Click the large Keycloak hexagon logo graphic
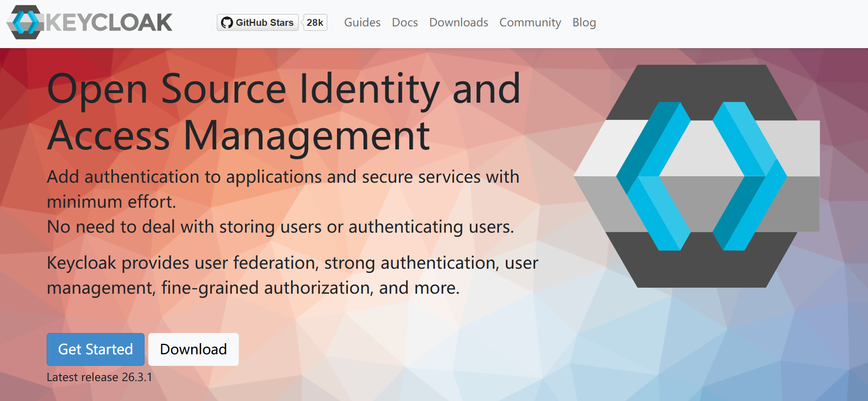868x401 pixels. [697, 176]
